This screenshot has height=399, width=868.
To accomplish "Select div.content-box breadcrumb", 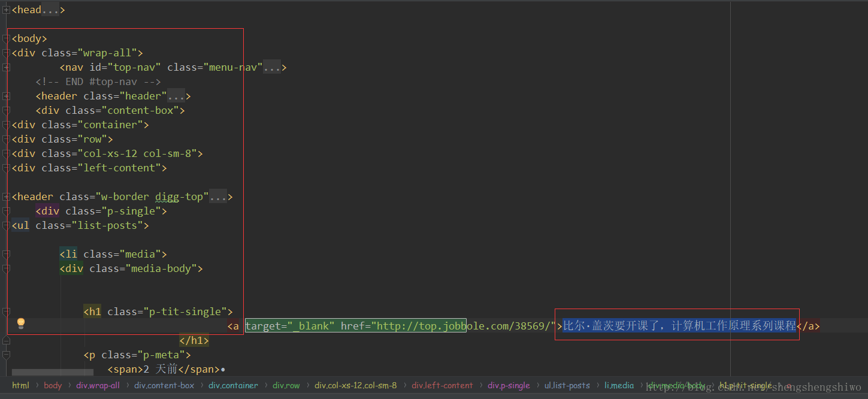I will click(164, 385).
